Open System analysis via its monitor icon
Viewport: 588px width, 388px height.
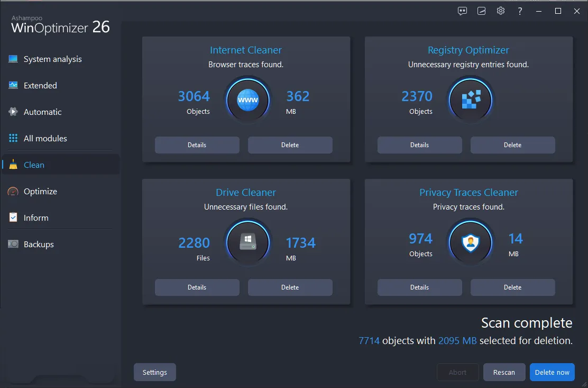13,59
